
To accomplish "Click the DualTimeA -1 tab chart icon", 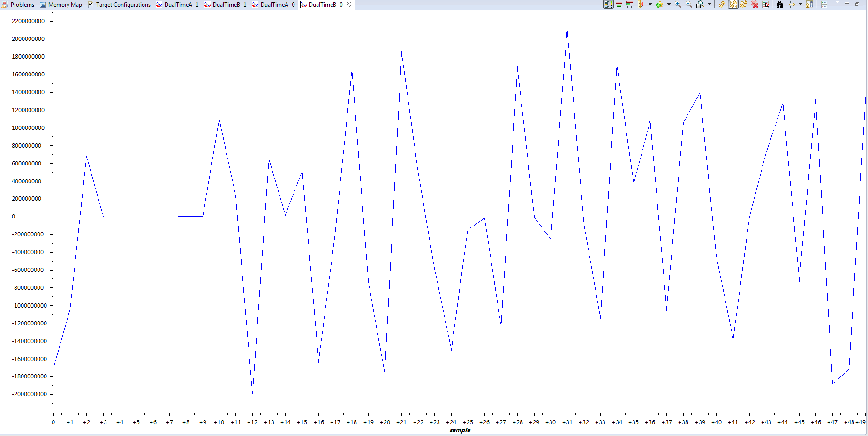I will pos(159,5).
